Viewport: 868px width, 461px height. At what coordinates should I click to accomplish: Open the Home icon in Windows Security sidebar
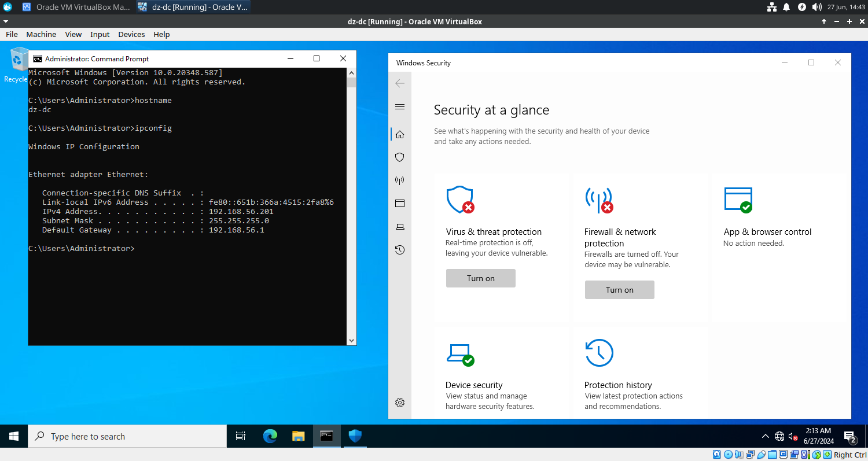coord(399,135)
